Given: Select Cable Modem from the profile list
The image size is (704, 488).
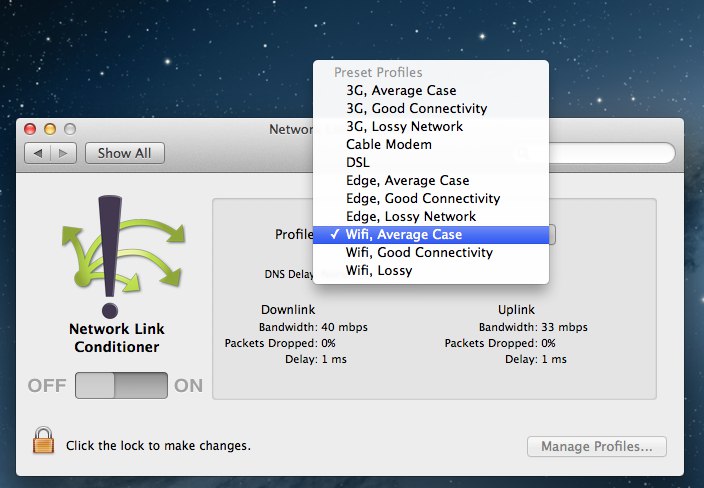Looking at the screenshot, I should pos(431,145).
